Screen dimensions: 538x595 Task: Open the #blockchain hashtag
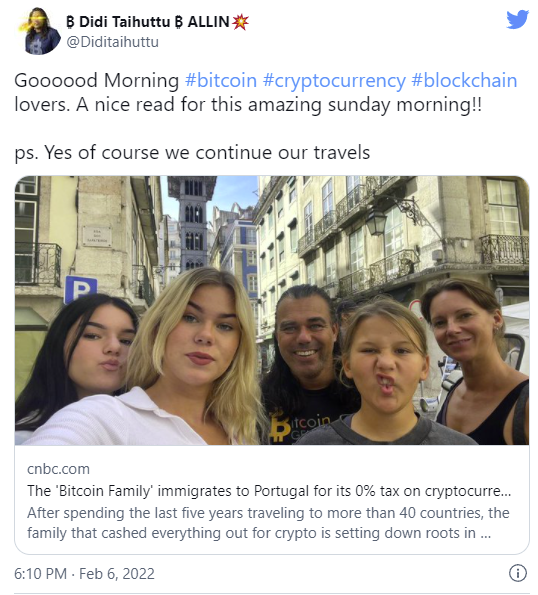coord(464,80)
